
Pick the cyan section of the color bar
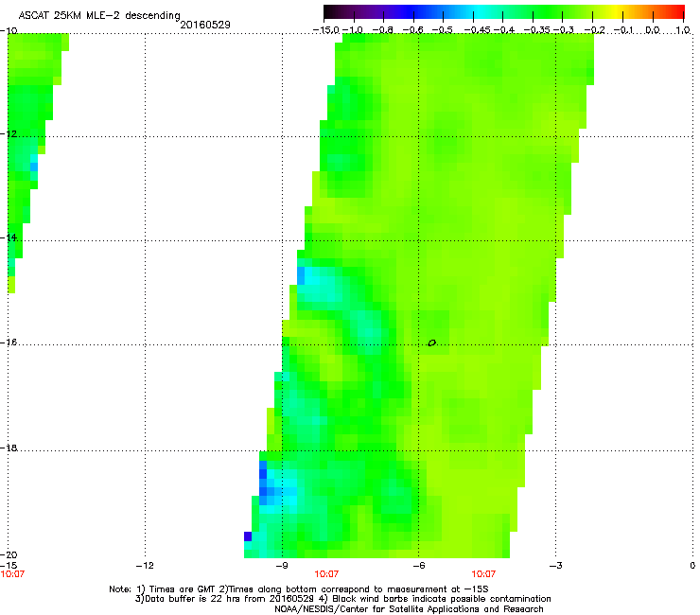click(x=480, y=12)
